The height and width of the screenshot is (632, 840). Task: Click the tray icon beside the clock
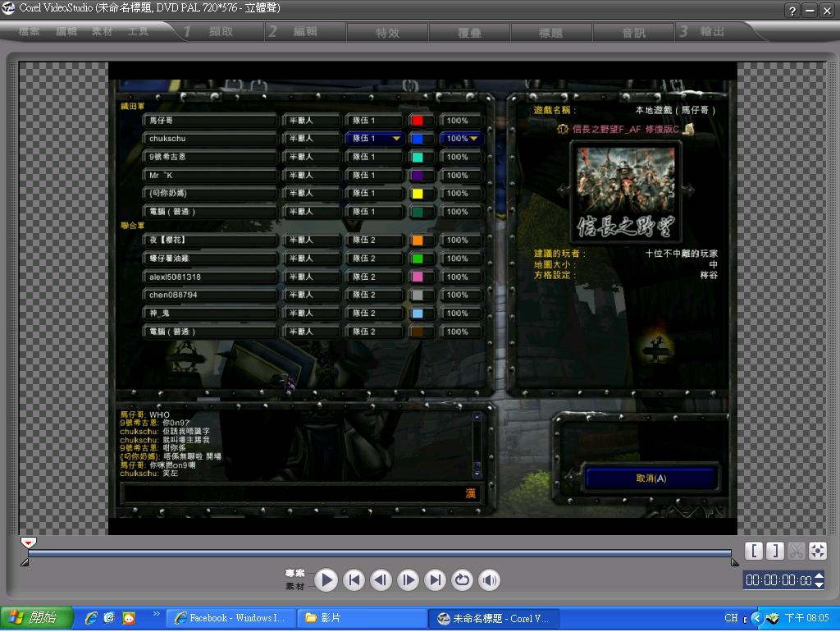pyautogui.click(x=772, y=618)
